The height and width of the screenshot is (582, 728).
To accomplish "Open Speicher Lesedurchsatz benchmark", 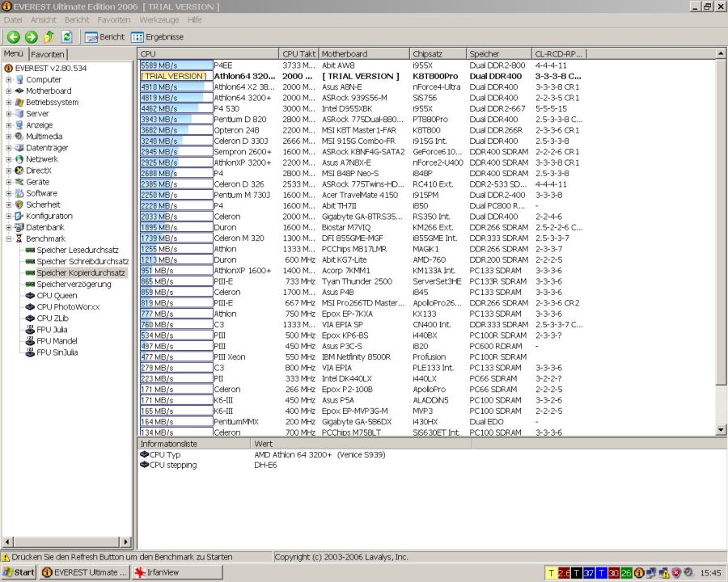I will pos(77,250).
